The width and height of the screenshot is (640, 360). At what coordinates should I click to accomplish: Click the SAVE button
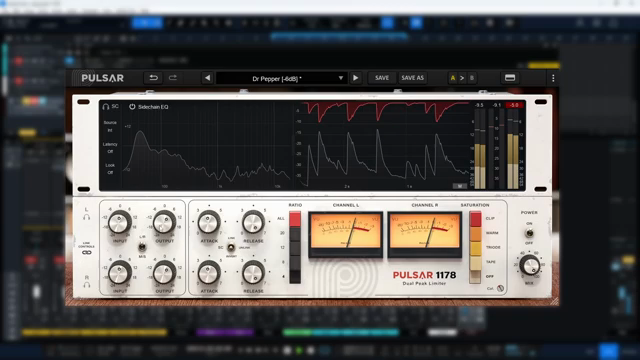382,78
